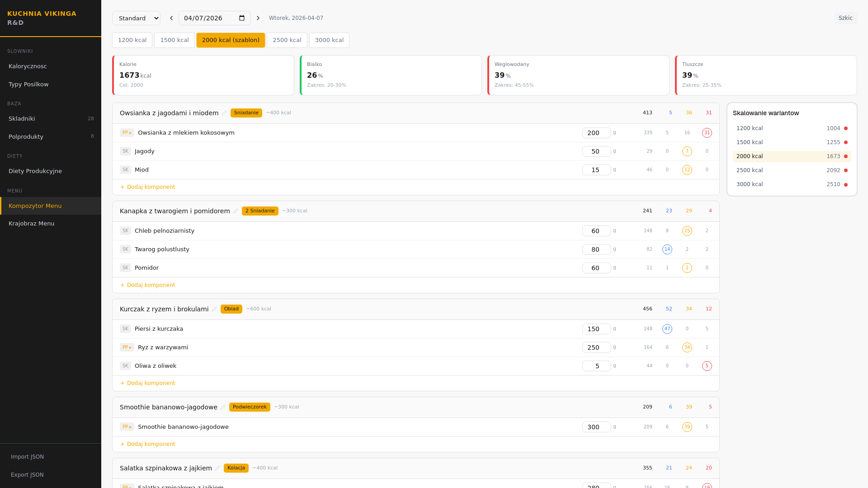Screen dimensions: 868x488
Task: Add component to Owsianka z jagodami meal
Action: click(148, 187)
